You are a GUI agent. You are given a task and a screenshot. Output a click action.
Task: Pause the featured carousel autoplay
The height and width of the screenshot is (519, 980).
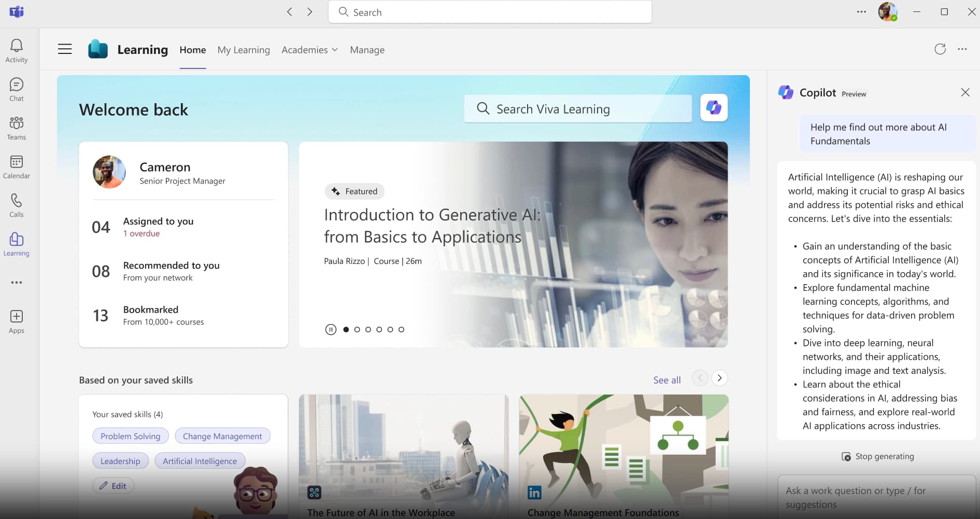(331, 330)
